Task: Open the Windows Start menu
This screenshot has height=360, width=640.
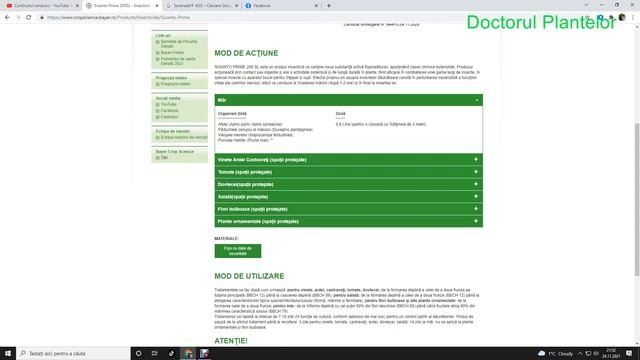Action: click(x=8, y=353)
